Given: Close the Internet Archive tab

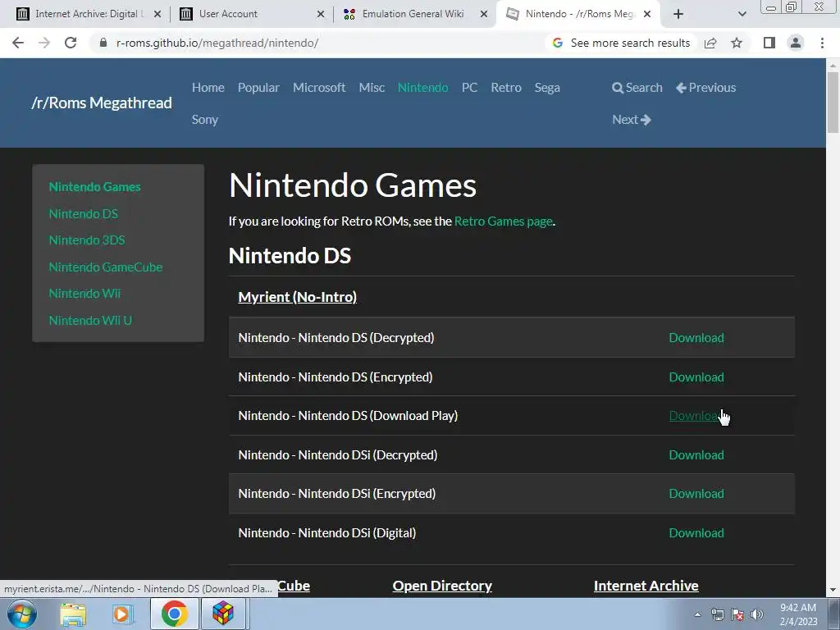Looking at the screenshot, I should coord(157,14).
